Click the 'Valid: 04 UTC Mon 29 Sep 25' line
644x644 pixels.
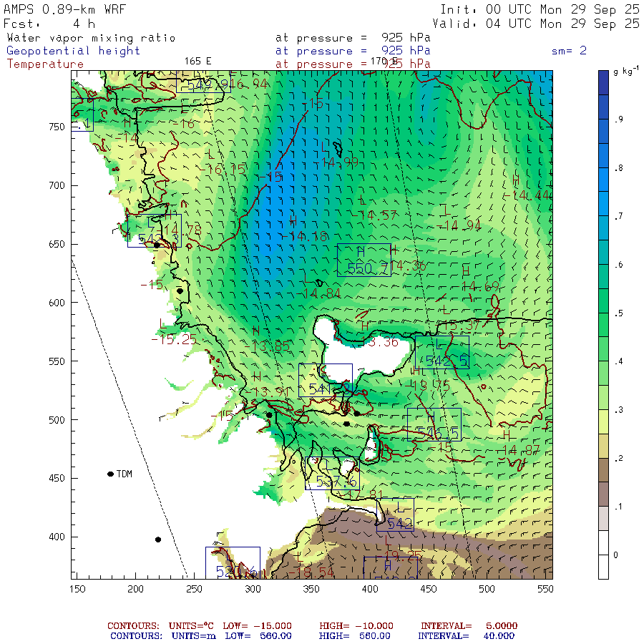pyautogui.click(x=536, y=24)
